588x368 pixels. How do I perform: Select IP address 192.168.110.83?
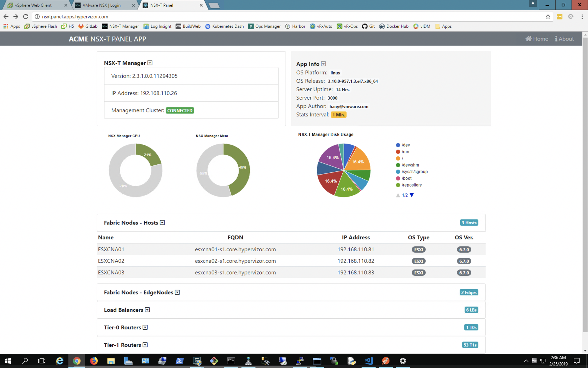tap(356, 272)
